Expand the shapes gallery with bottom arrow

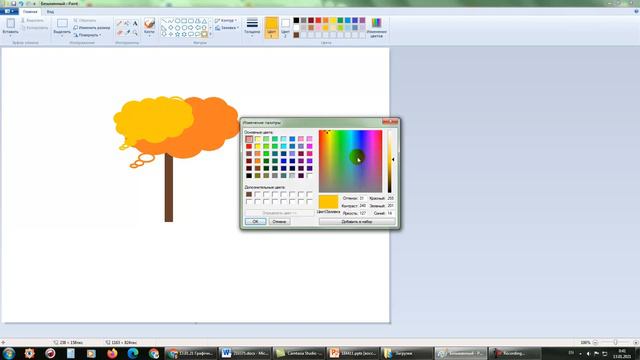click(x=211, y=34)
